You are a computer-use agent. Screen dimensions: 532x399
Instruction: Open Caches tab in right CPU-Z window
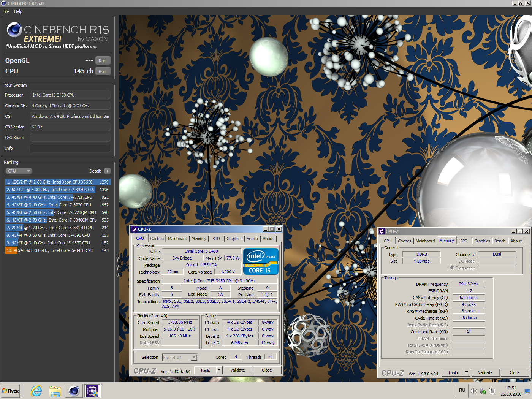point(405,241)
